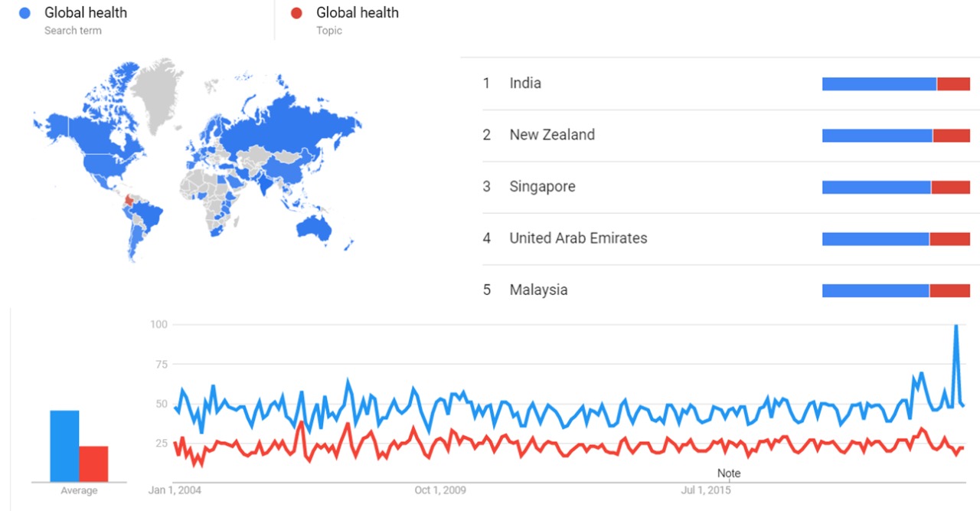Click Singapore's red bar segment
Image resolution: width=980 pixels, height=511 pixels.
point(951,187)
